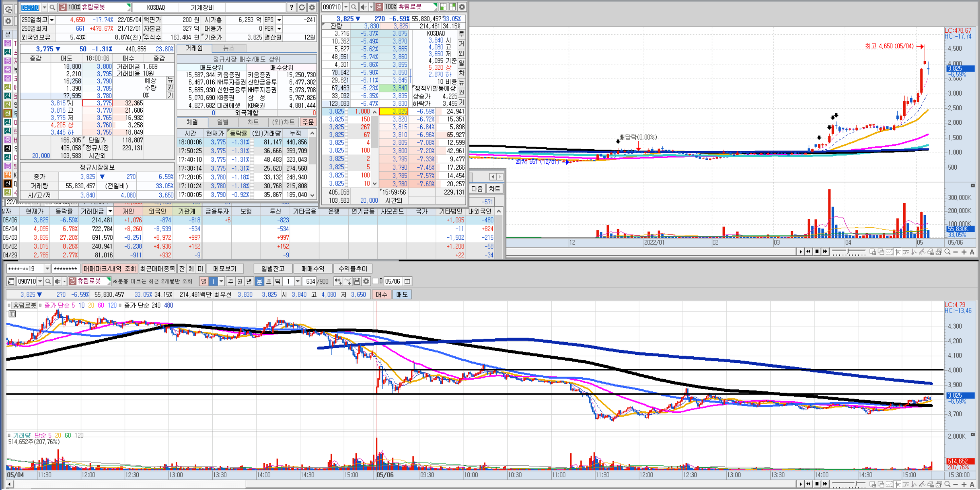Open the minute interval dropdown after 틱 1
Image resolution: width=980 pixels, height=490 pixels.
298,281
